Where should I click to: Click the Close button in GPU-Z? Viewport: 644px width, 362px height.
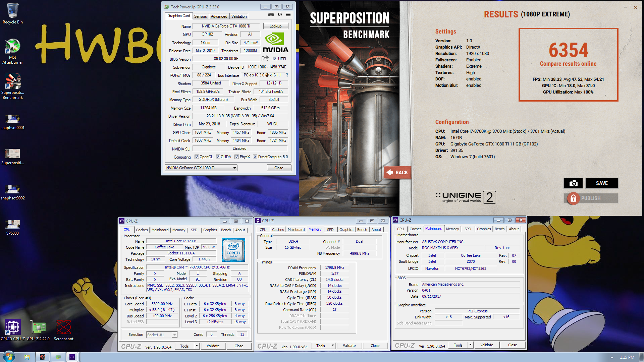click(x=279, y=168)
